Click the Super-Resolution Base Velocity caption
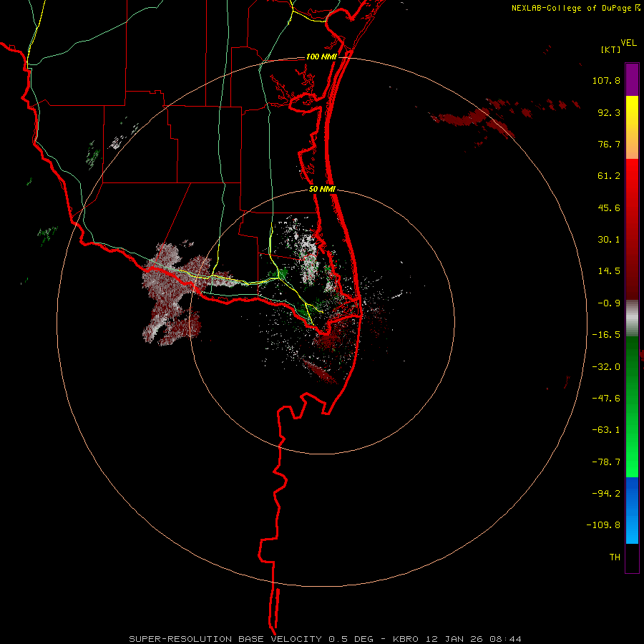This screenshot has height=644, width=644. point(325,639)
